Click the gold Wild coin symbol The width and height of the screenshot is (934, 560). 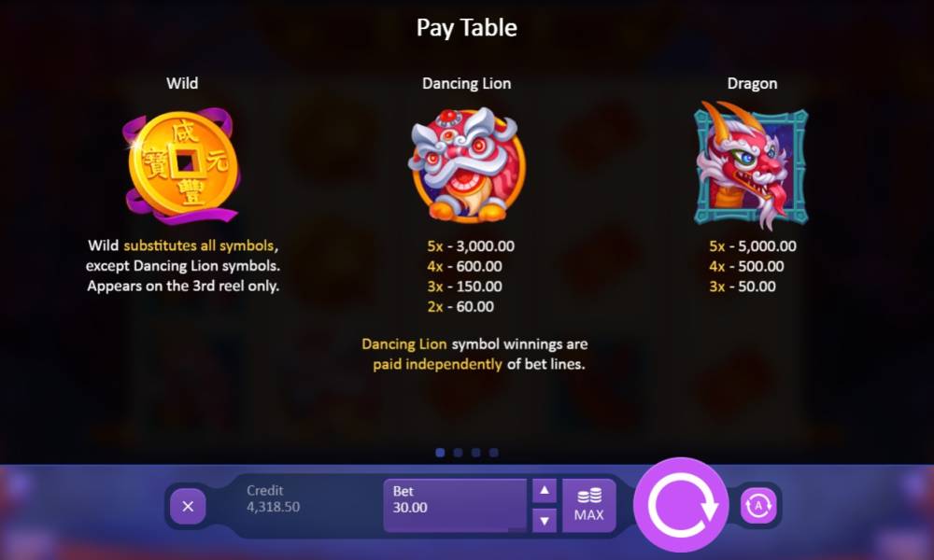click(x=182, y=165)
